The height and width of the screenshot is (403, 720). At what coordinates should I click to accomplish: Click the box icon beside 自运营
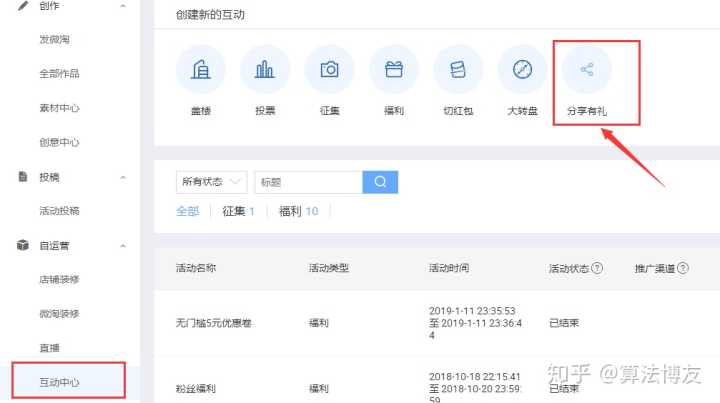click(22, 245)
